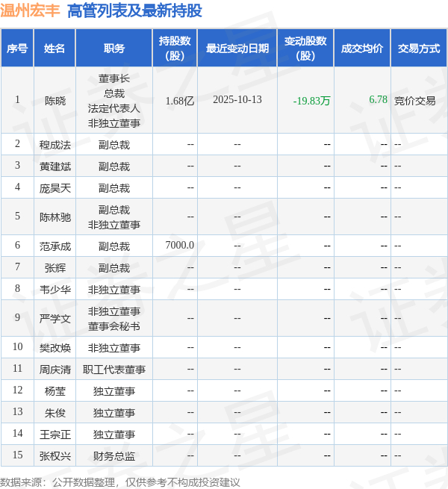Click the name 严学文
The width and height of the screenshot is (448, 489).
(55, 319)
